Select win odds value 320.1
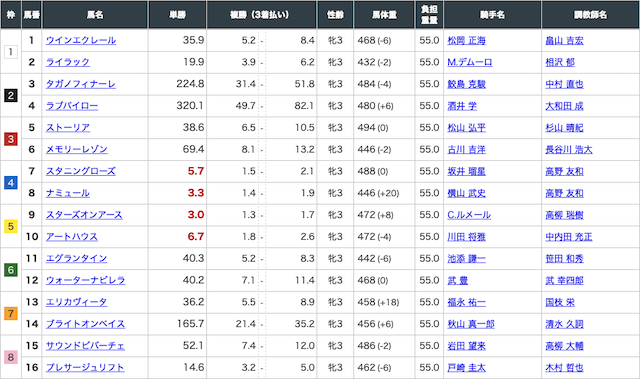 pos(190,106)
